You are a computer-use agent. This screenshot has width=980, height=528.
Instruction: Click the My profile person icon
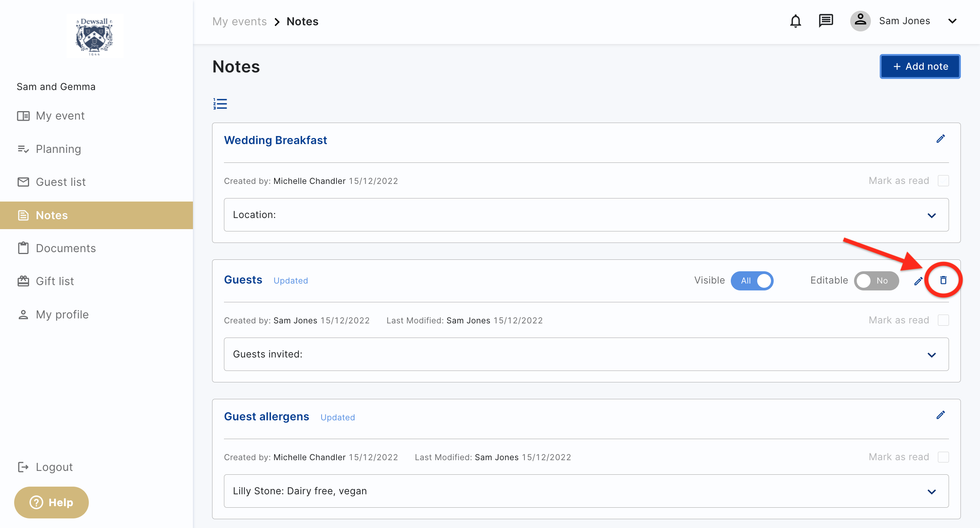click(x=23, y=315)
